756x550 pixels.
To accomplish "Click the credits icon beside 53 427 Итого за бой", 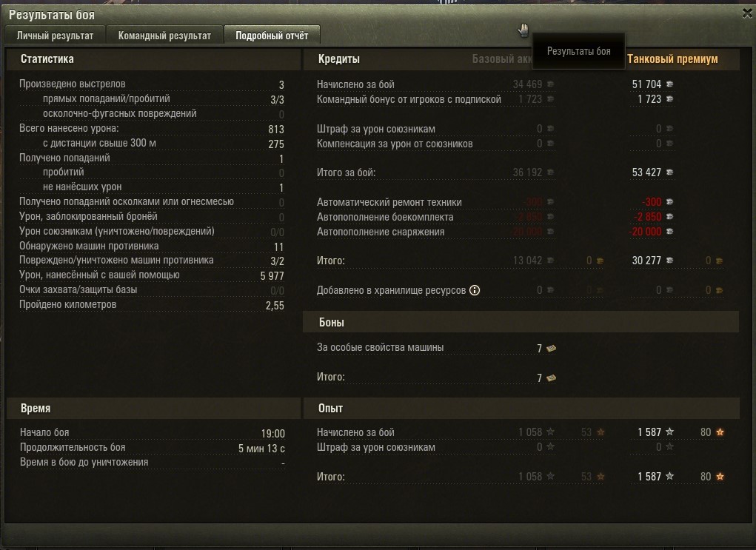I will 669,172.
